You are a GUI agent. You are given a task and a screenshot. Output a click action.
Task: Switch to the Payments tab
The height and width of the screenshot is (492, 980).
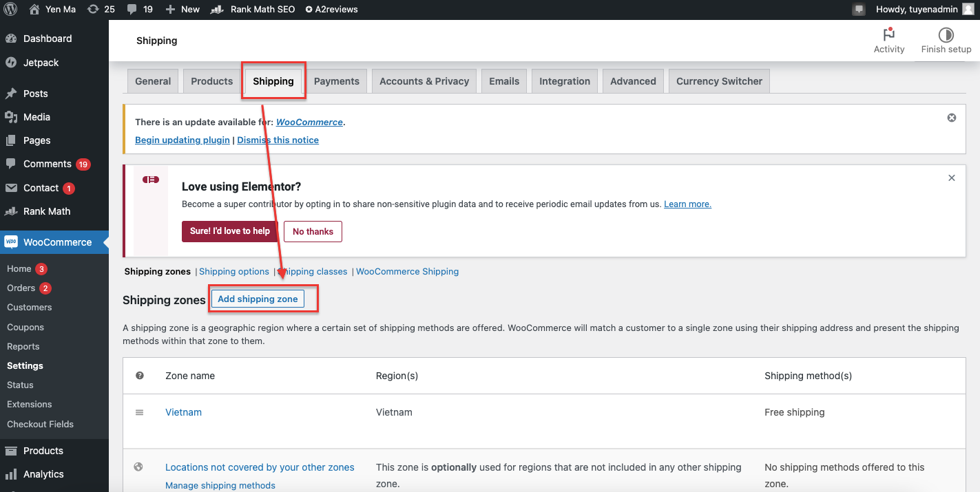(x=336, y=81)
